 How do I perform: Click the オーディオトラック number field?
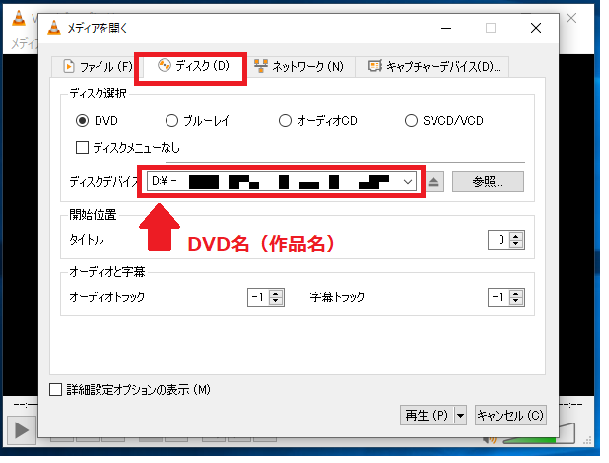[x=259, y=298]
